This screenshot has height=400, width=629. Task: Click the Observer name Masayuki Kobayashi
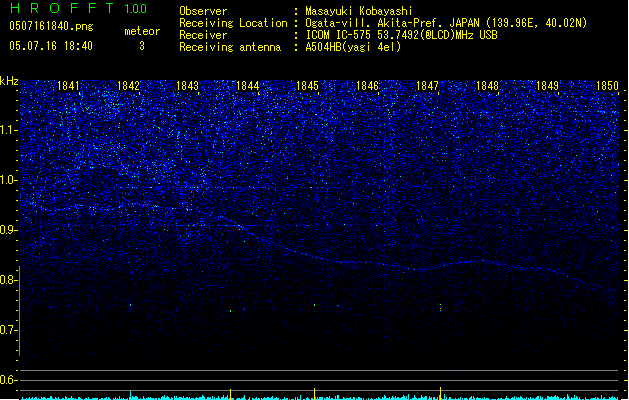click(x=359, y=11)
